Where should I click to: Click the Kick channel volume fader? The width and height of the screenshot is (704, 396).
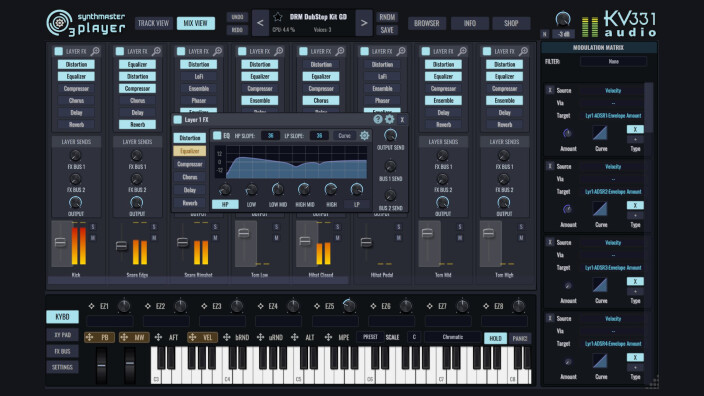pos(60,242)
